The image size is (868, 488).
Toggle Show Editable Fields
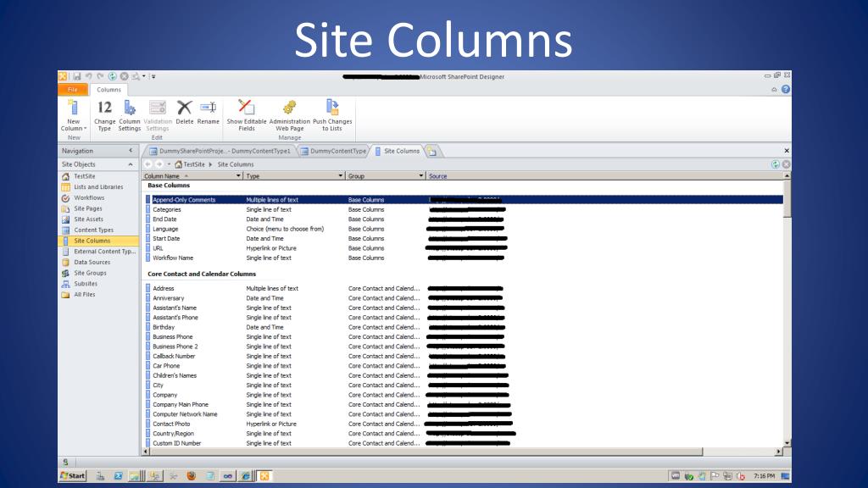(247, 115)
